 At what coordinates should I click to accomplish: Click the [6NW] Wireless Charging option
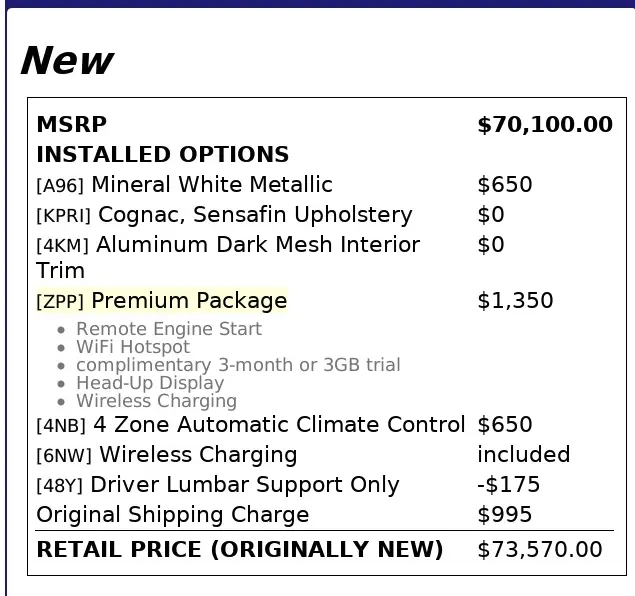(166, 455)
